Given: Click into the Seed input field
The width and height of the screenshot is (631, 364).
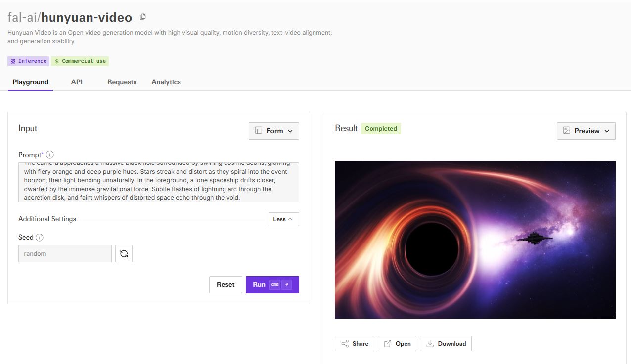Looking at the screenshot, I should [x=65, y=254].
